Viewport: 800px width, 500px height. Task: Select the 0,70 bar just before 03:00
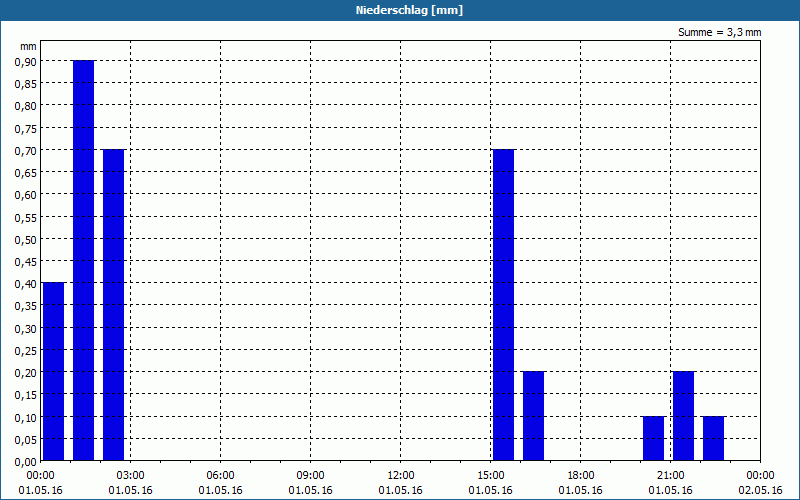114,305
